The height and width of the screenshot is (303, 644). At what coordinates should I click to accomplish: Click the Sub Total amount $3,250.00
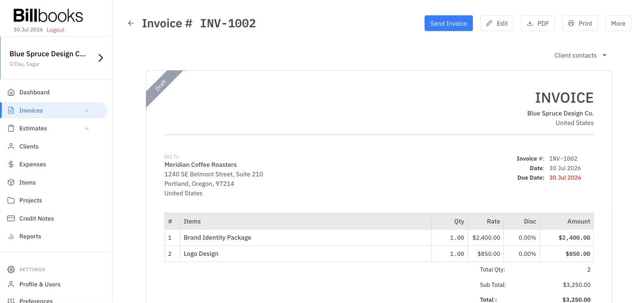pos(577,285)
